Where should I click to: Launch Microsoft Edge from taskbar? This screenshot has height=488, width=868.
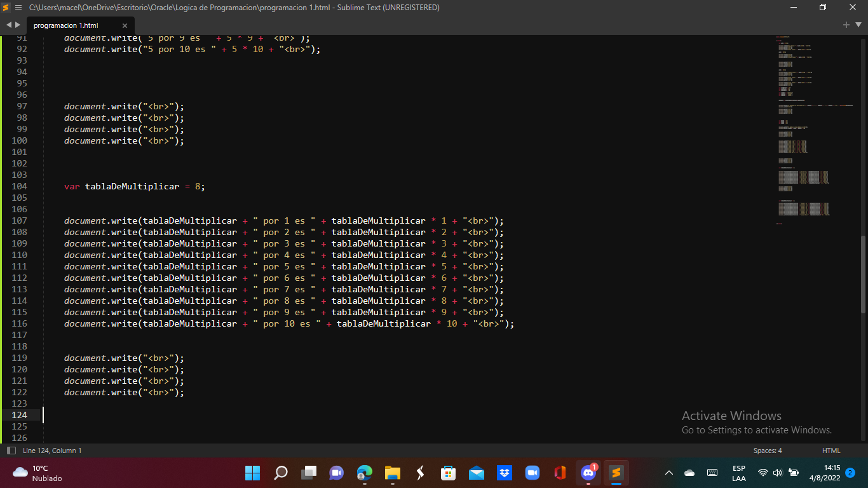pyautogui.click(x=364, y=473)
